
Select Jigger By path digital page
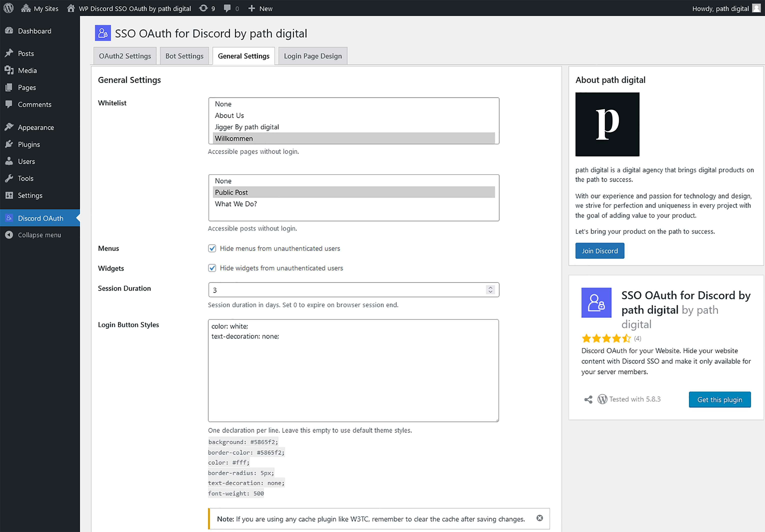point(353,127)
